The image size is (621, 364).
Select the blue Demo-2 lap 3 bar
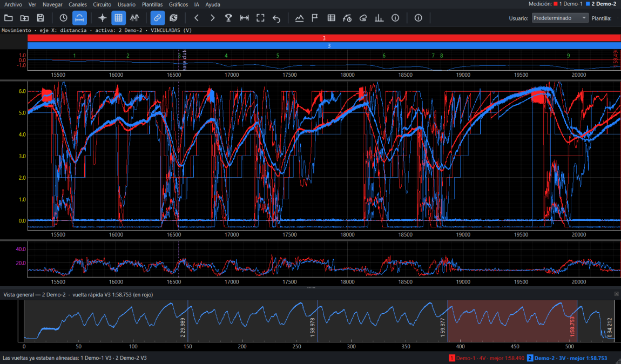tap(324, 45)
